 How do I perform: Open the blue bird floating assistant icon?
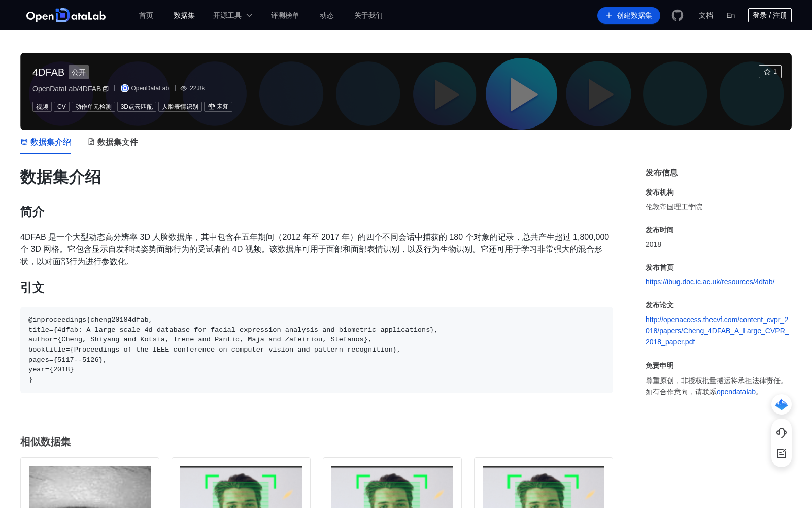[782, 404]
